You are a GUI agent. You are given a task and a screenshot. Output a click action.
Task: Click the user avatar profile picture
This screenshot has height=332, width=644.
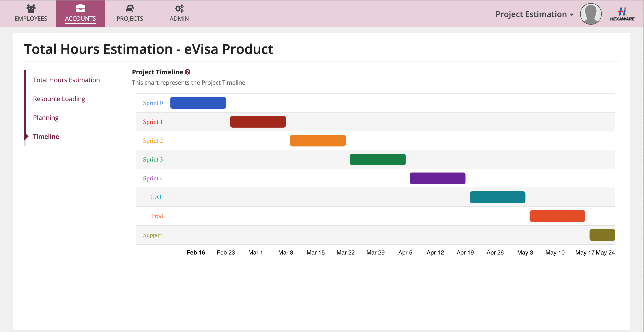click(x=590, y=14)
